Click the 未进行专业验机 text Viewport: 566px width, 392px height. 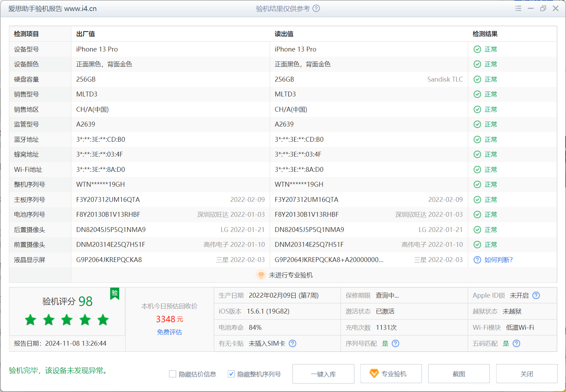tap(291, 275)
